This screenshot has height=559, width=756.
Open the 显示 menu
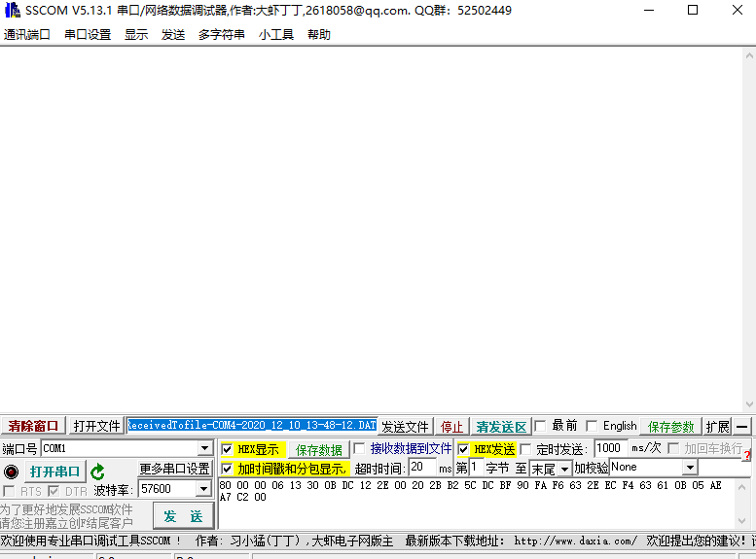136,35
